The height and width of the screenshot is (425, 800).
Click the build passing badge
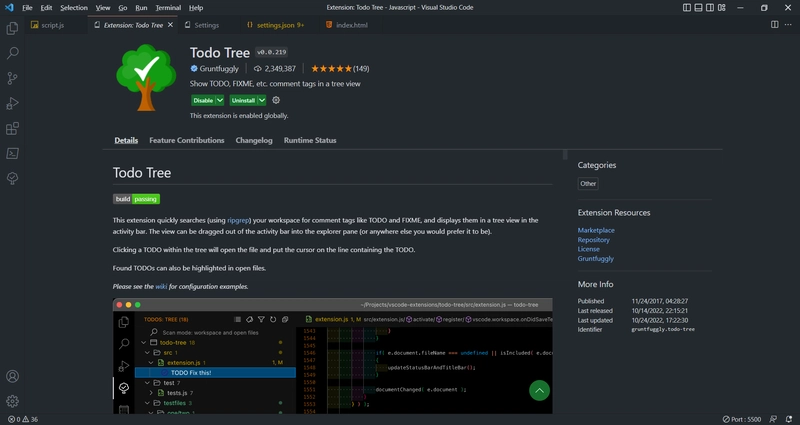click(136, 199)
